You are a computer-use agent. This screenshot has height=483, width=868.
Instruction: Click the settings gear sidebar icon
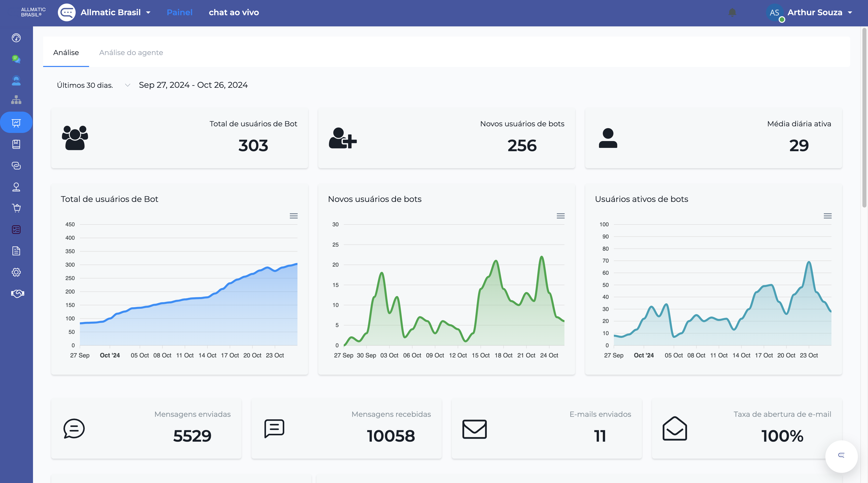click(16, 272)
